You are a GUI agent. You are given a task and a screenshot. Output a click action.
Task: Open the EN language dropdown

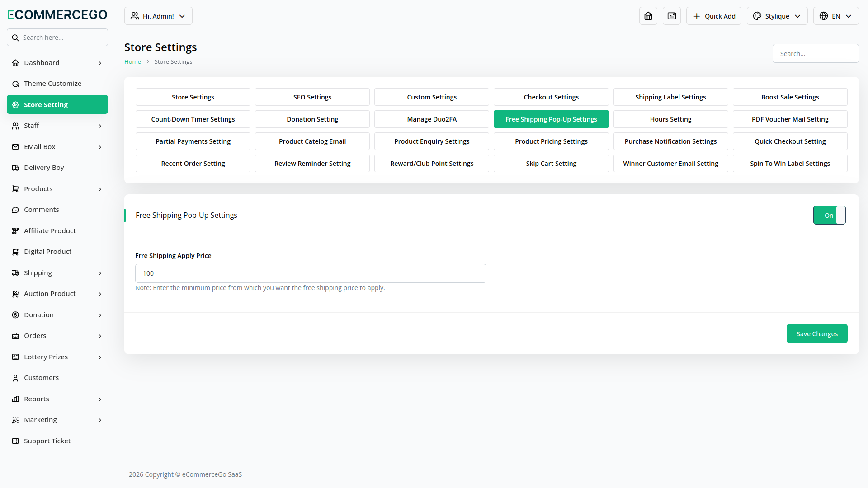click(836, 16)
